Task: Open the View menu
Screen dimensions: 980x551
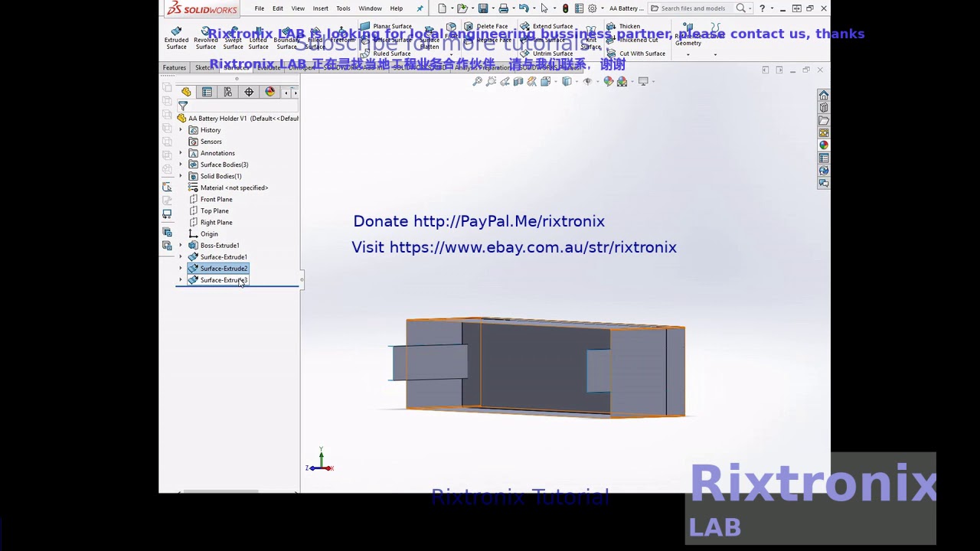Action: (x=298, y=8)
